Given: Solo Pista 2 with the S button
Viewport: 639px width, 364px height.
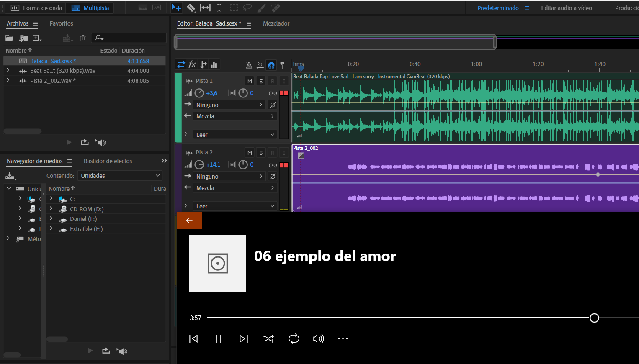Looking at the screenshot, I should coord(261,153).
